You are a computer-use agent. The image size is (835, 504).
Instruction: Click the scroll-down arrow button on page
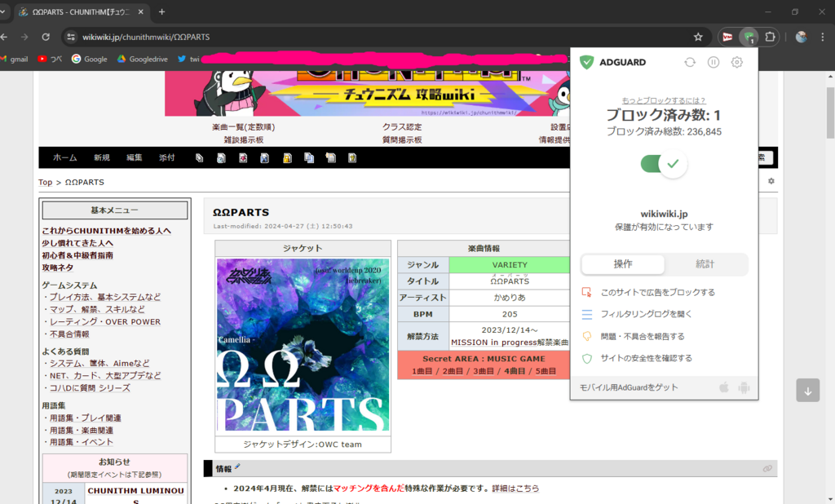[x=808, y=391]
